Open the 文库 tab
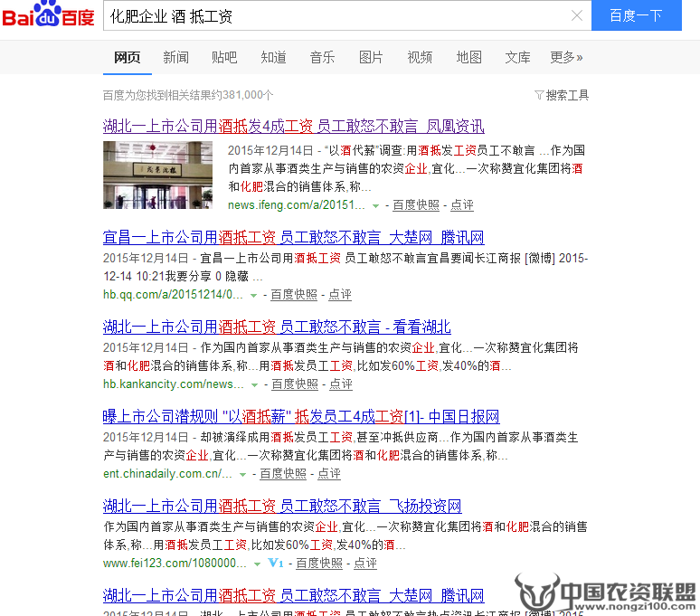This screenshot has width=700, height=616. 518,58
